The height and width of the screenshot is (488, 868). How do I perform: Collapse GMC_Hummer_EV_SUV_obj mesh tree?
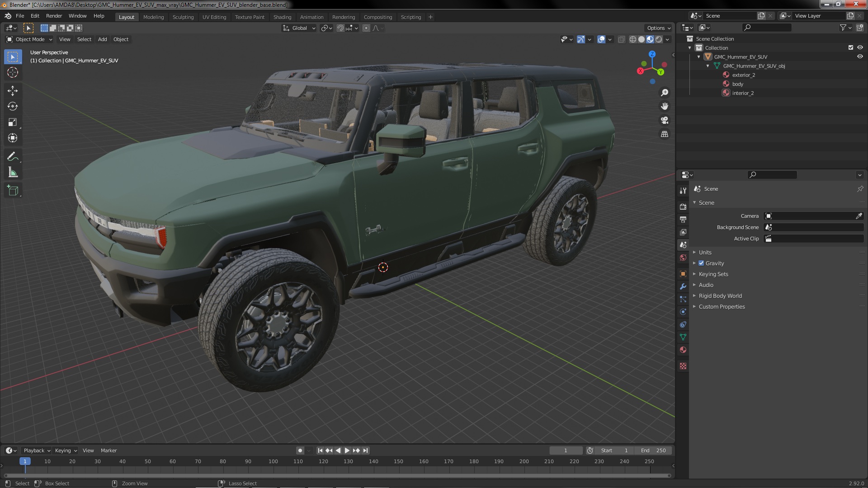pyautogui.click(x=708, y=66)
